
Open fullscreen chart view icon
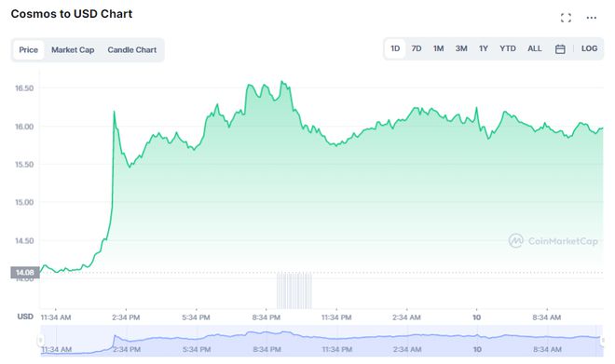pos(566,18)
